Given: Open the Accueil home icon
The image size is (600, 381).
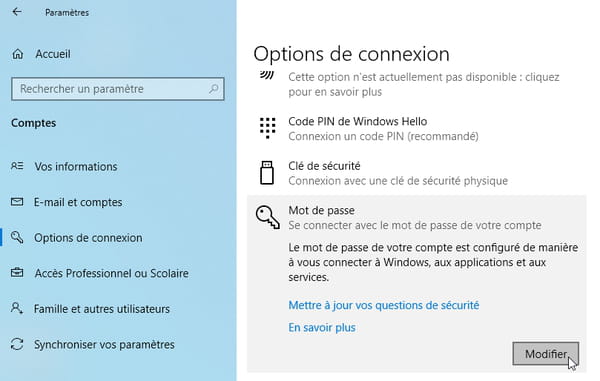Looking at the screenshot, I should coord(18,54).
